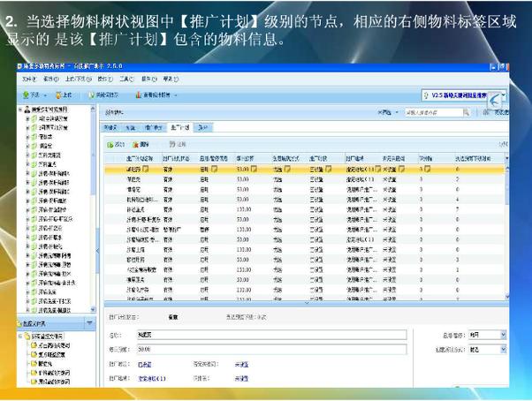Click the 还原 restore icon above the grid

[172, 144]
